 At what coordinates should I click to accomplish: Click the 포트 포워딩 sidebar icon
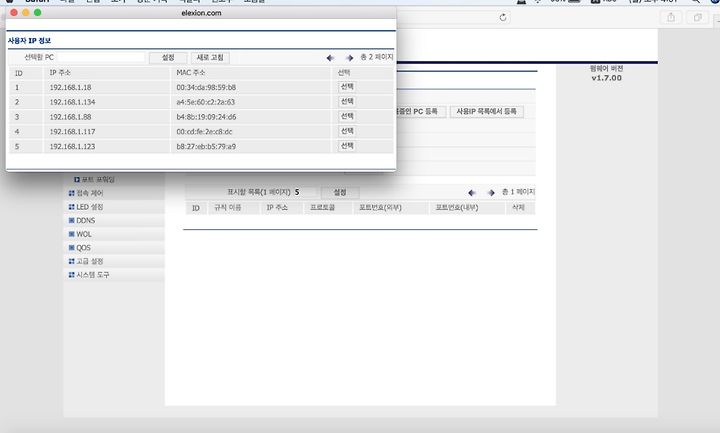tap(77, 180)
